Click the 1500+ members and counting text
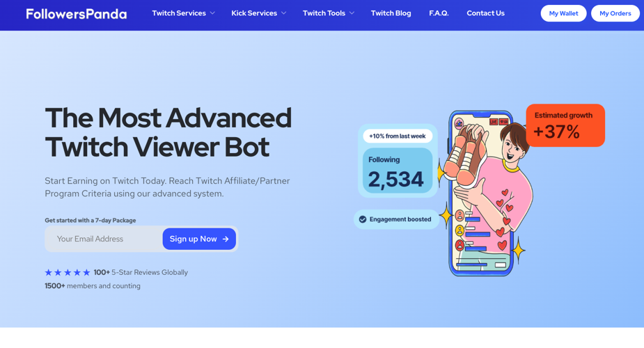The width and height of the screenshot is (644, 348). pos(93,286)
